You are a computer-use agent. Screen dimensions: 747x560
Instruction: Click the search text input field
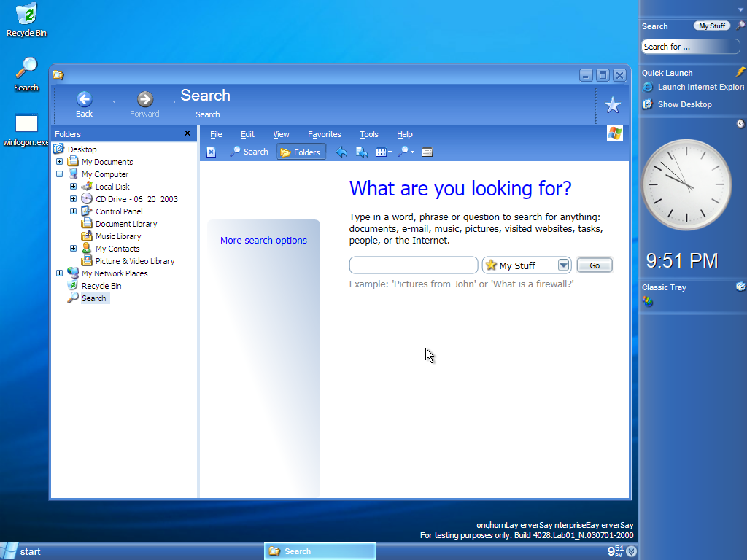(x=413, y=265)
